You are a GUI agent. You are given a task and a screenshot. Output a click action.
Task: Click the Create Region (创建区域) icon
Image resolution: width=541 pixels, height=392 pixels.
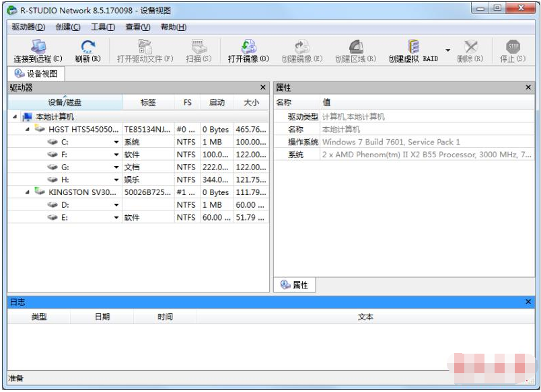click(x=355, y=48)
